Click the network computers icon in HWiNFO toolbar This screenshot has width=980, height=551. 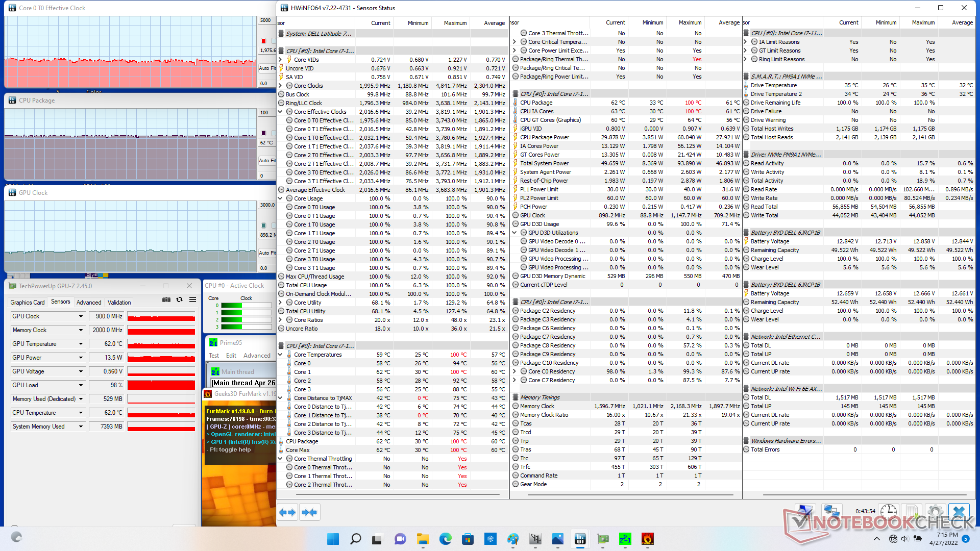(831, 512)
